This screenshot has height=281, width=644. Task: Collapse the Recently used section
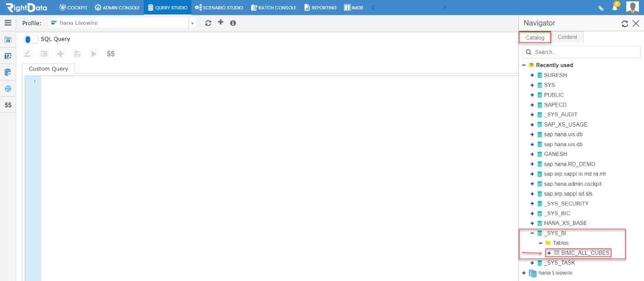(x=524, y=65)
